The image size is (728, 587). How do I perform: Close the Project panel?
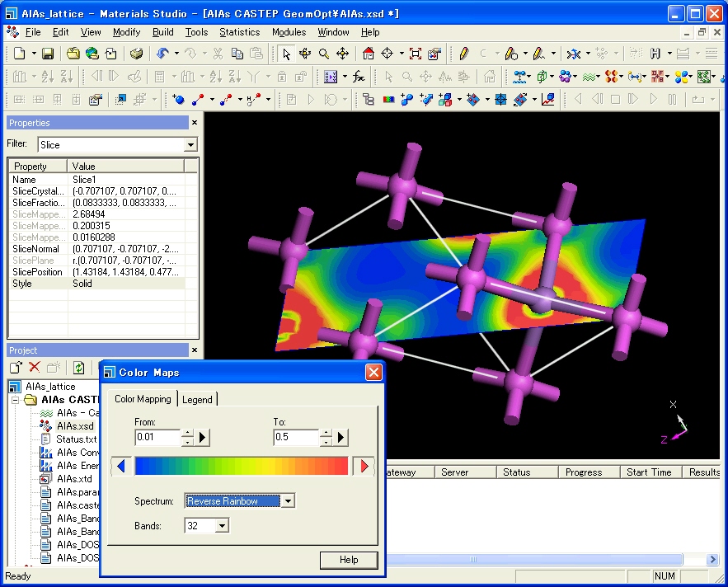point(195,350)
